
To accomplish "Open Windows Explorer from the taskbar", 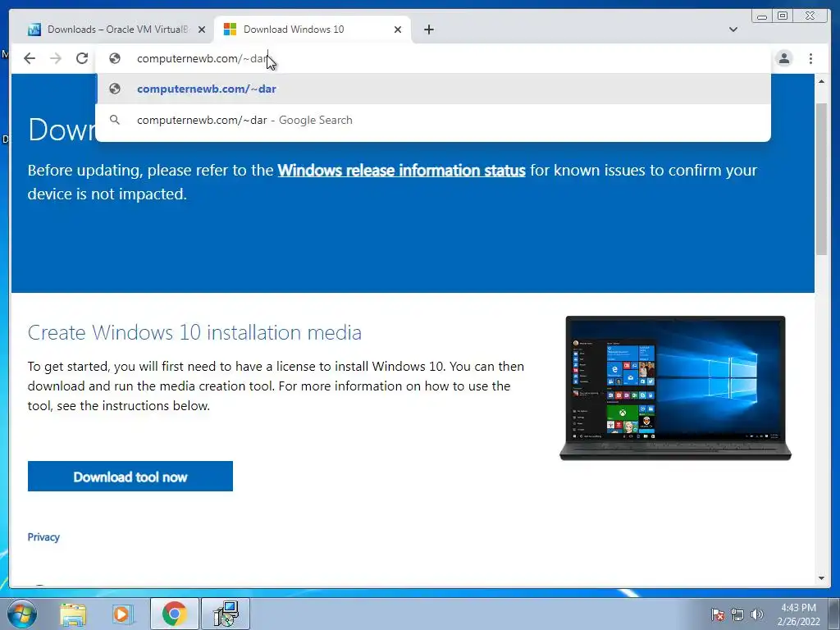I will click(73, 614).
